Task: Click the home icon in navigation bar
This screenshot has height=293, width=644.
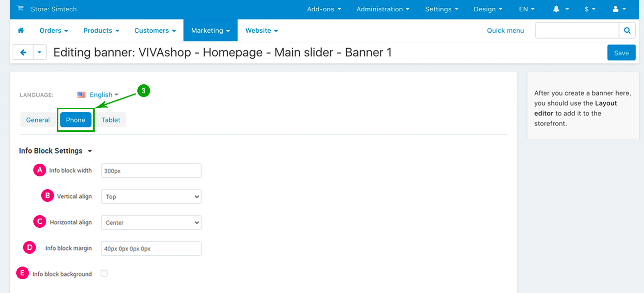Action: (21, 30)
